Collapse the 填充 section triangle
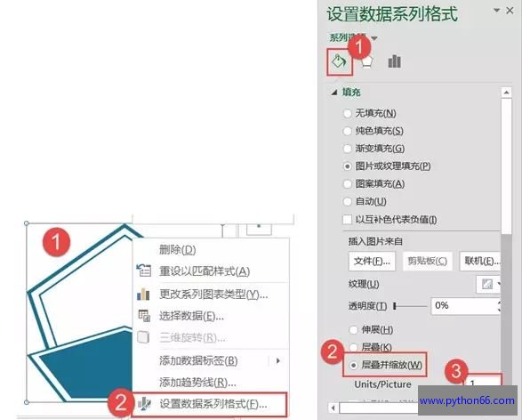 point(333,93)
